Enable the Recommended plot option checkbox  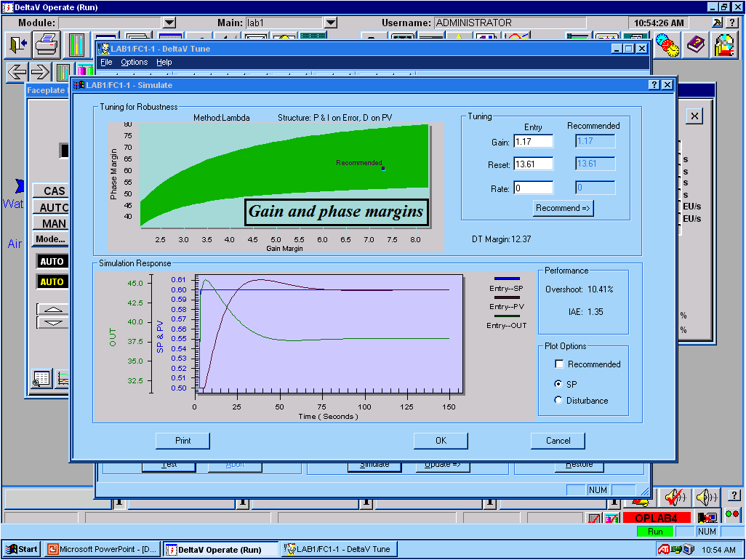(x=560, y=364)
